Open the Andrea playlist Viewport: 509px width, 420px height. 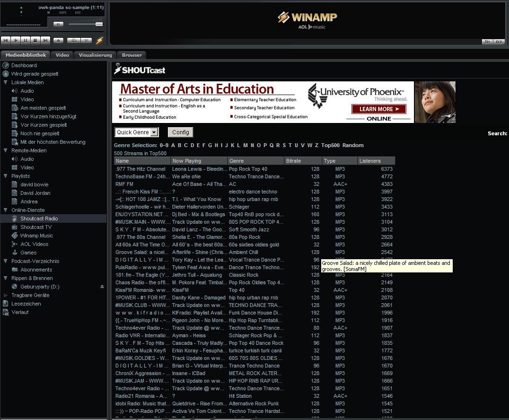click(29, 201)
